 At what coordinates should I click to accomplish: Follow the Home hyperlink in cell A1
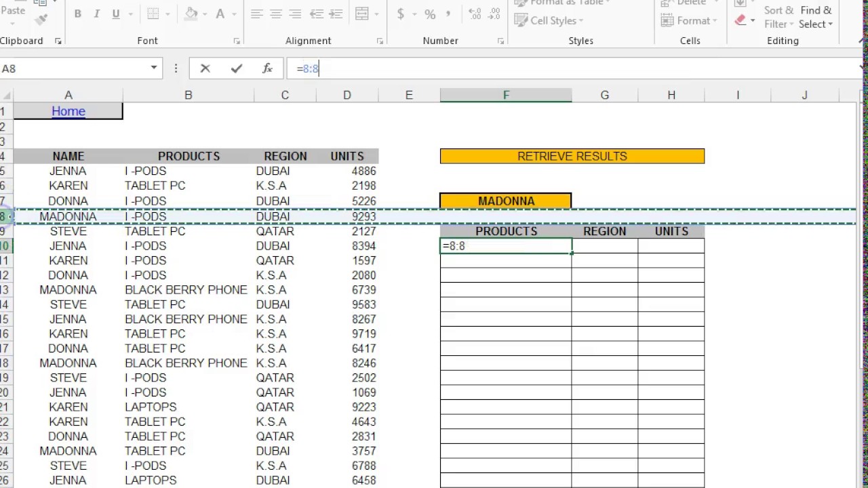(x=68, y=111)
